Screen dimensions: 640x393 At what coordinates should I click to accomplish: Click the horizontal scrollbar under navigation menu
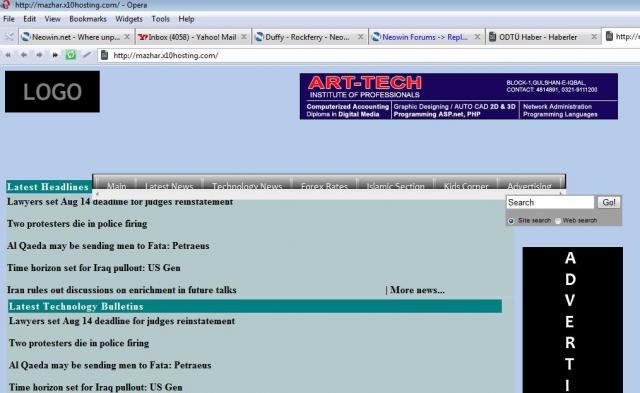[x=329, y=194]
